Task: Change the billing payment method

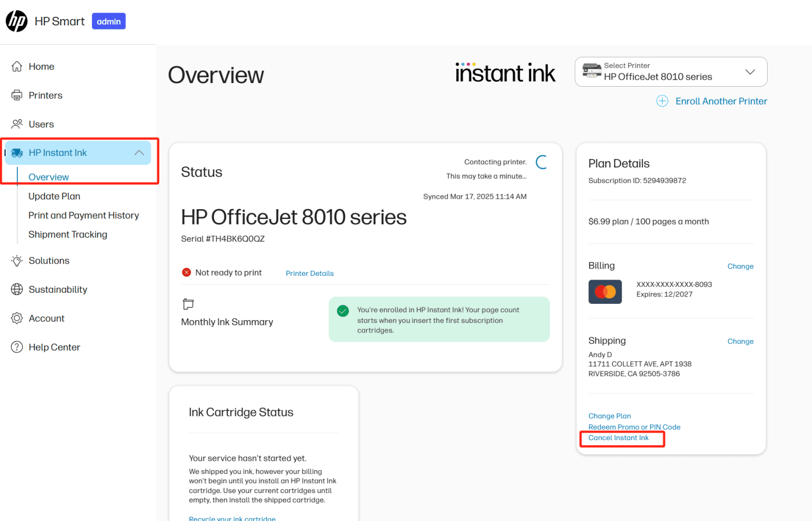Action: 740,266
